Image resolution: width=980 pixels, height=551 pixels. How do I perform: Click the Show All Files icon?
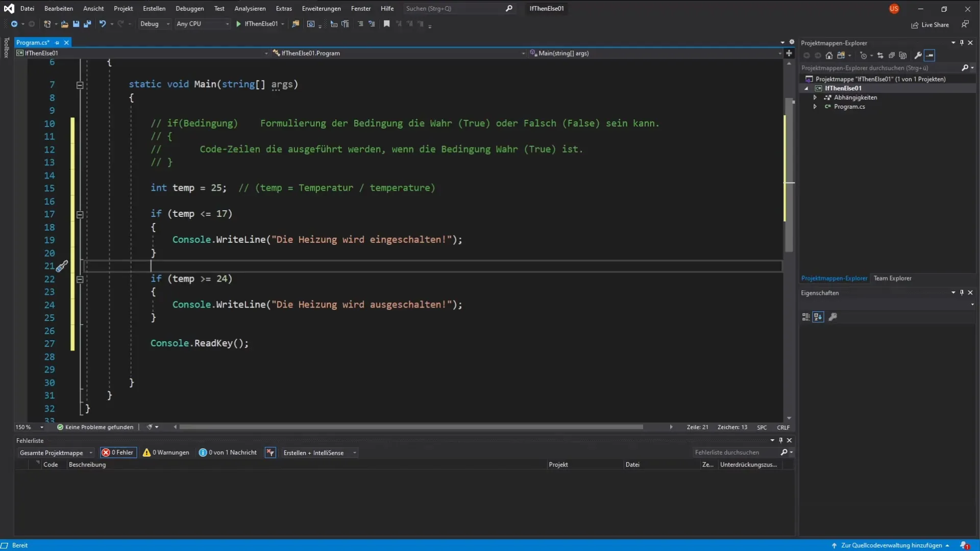(x=903, y=55)
